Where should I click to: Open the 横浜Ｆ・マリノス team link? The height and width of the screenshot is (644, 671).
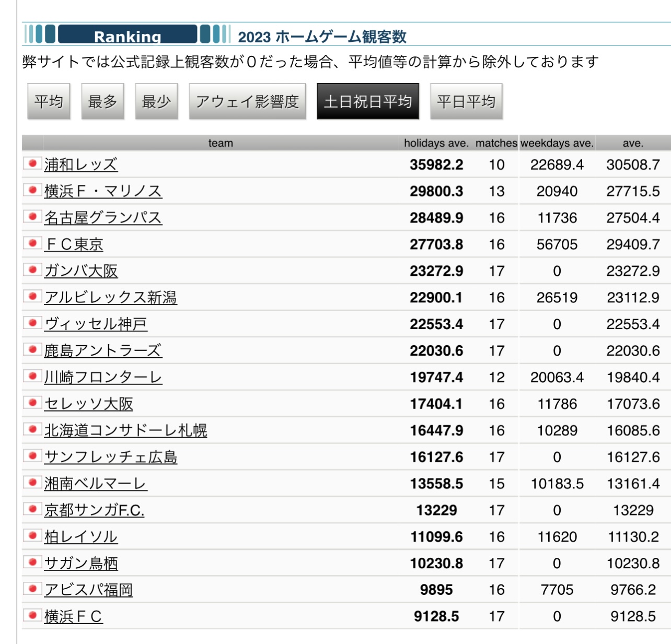(x=103, y=191)
